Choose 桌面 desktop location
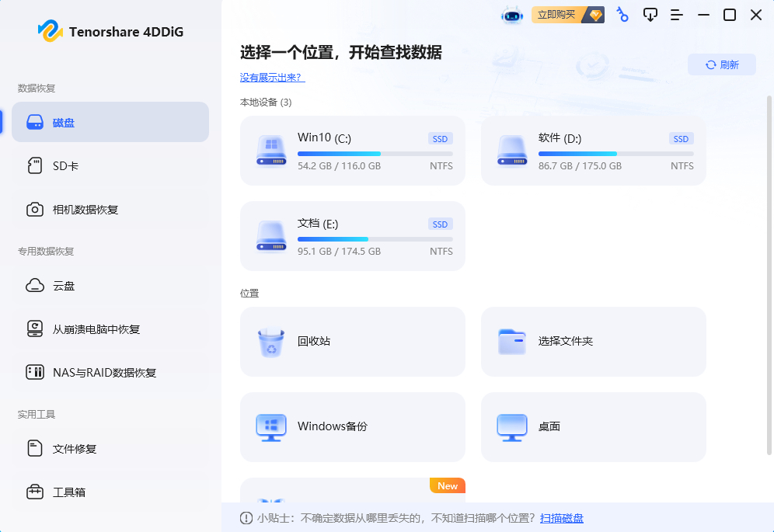Image resolution: width=774 pixels, height=532 pixels. click(594, 427)
